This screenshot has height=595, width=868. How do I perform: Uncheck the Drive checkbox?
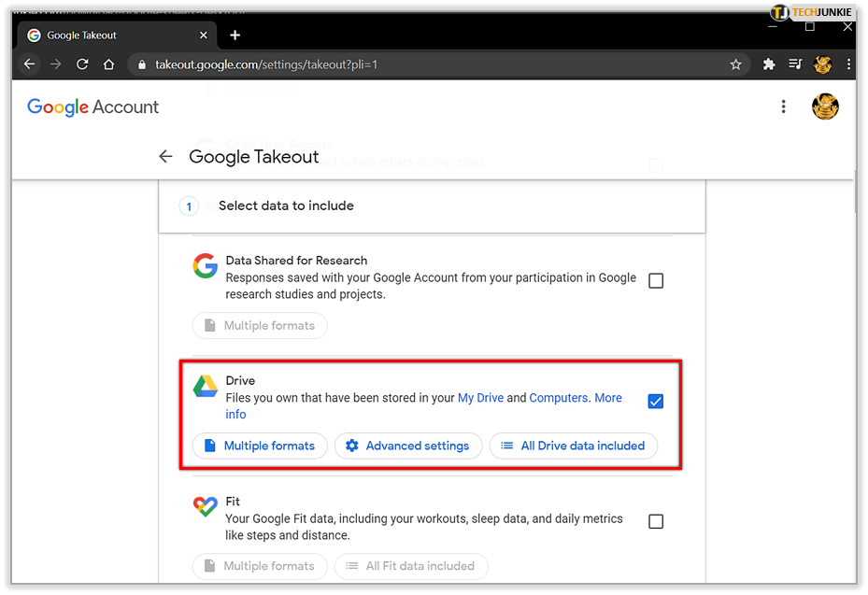coord(656,401)
